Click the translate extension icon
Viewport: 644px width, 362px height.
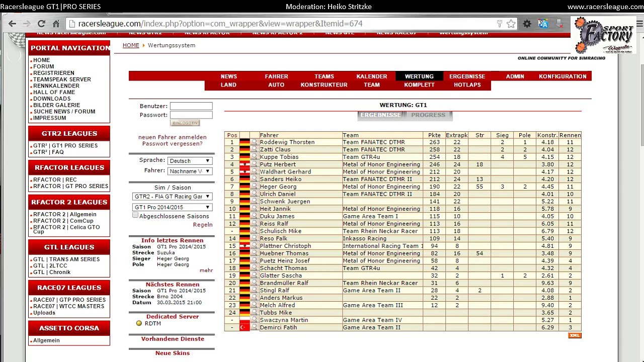point(543,24)
